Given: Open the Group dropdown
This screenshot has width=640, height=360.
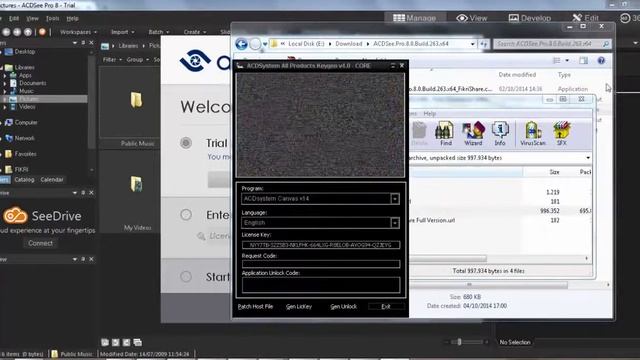Looking at the screenshot, I should tap(137, 60).
